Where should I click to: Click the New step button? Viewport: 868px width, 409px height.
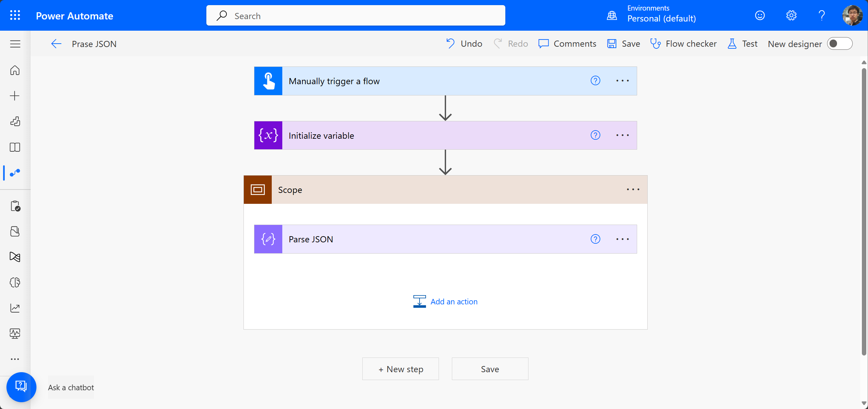click(400, 369)
